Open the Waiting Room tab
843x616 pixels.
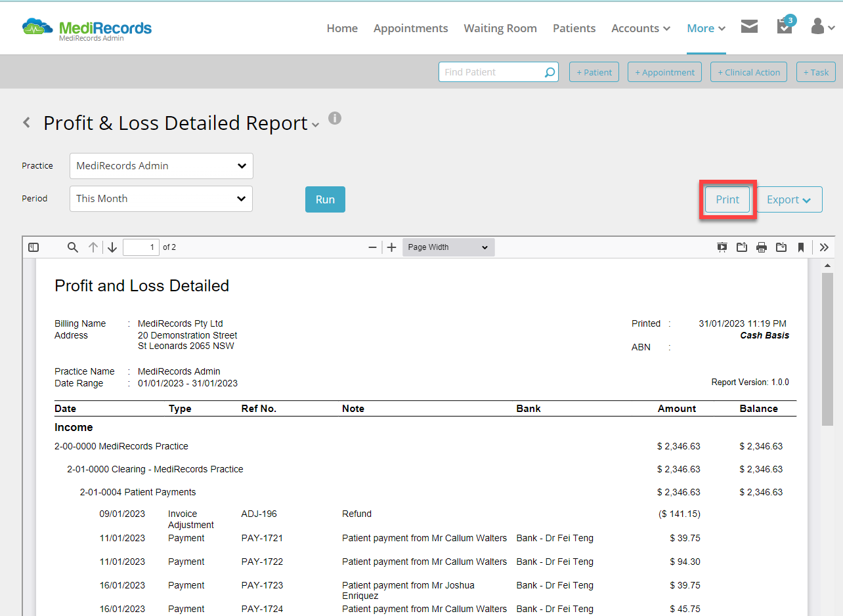500,28
